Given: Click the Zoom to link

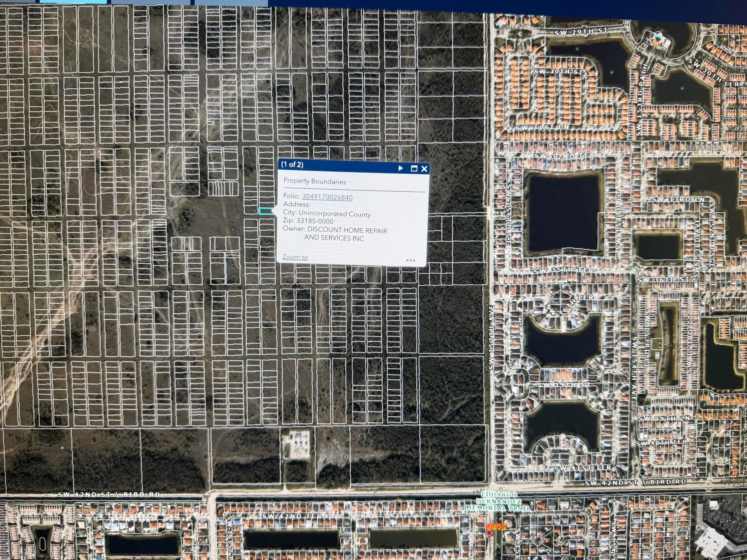Looking at the screenshot, I should coord(295,257).
